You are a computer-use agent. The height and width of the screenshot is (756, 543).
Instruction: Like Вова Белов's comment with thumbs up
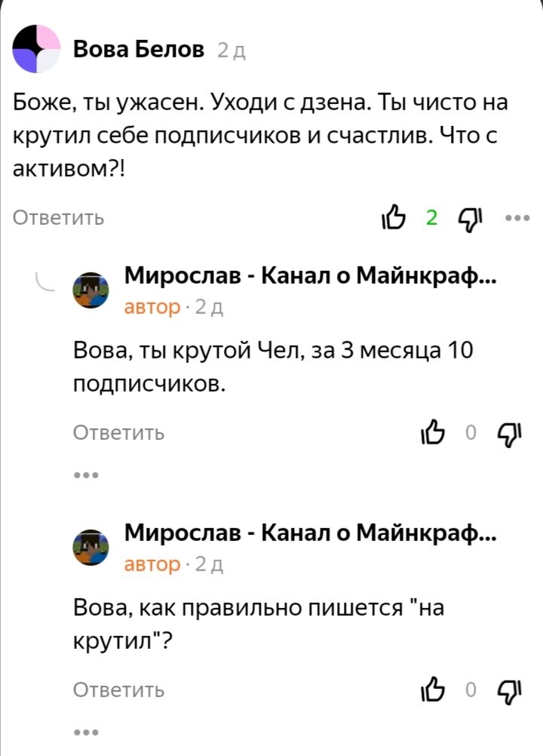coord(395,218)
